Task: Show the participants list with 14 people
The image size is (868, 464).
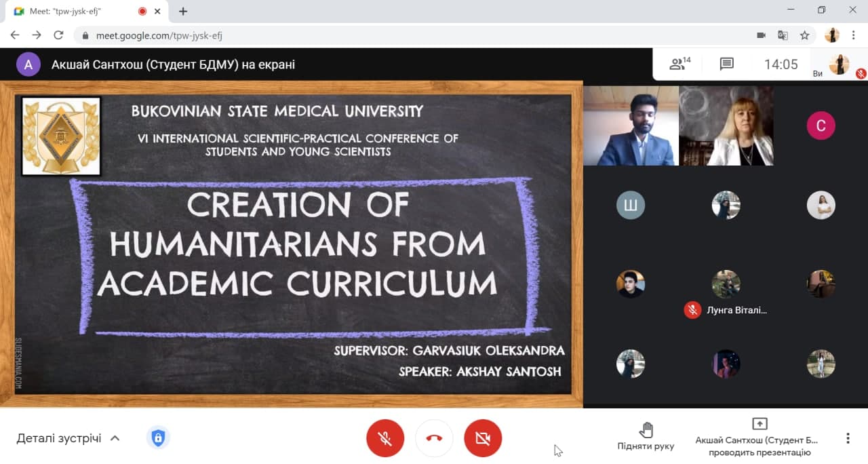Action: point(679,64)
